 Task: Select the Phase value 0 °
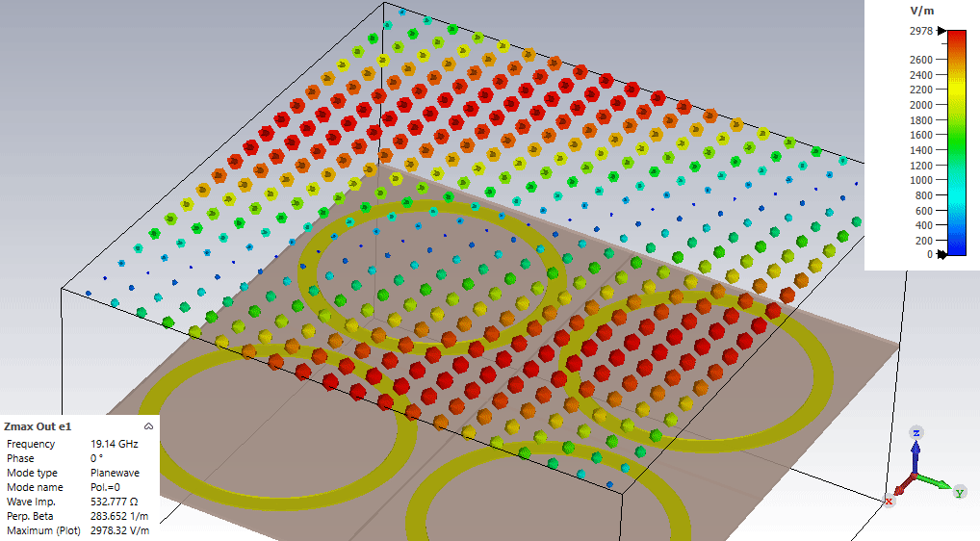click(97, 458)
